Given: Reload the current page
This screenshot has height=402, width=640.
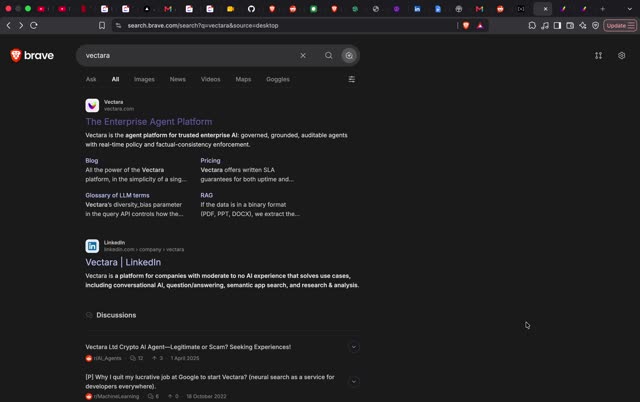Looking at the screenshot, I should pyautogui.click(x=34, y=25).
